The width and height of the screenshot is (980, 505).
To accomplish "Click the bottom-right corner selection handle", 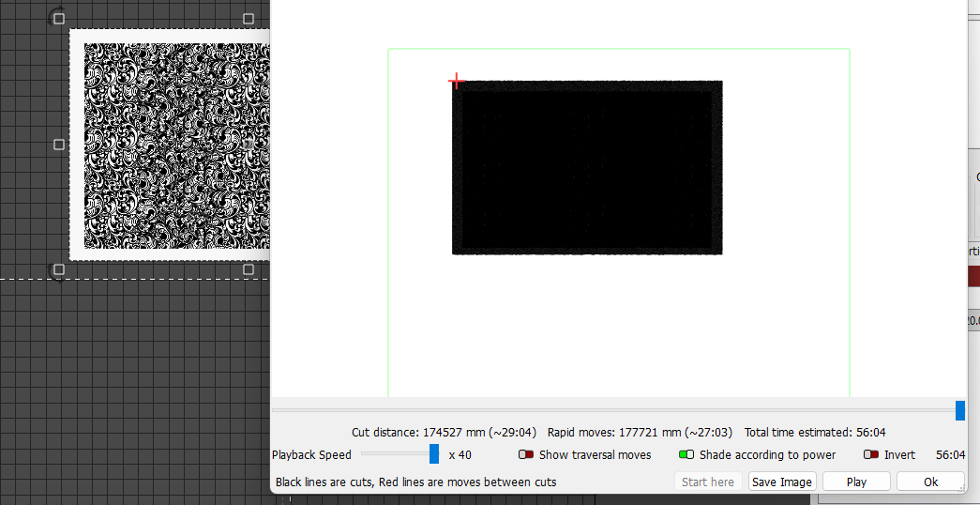I will (x=249, y=270).
